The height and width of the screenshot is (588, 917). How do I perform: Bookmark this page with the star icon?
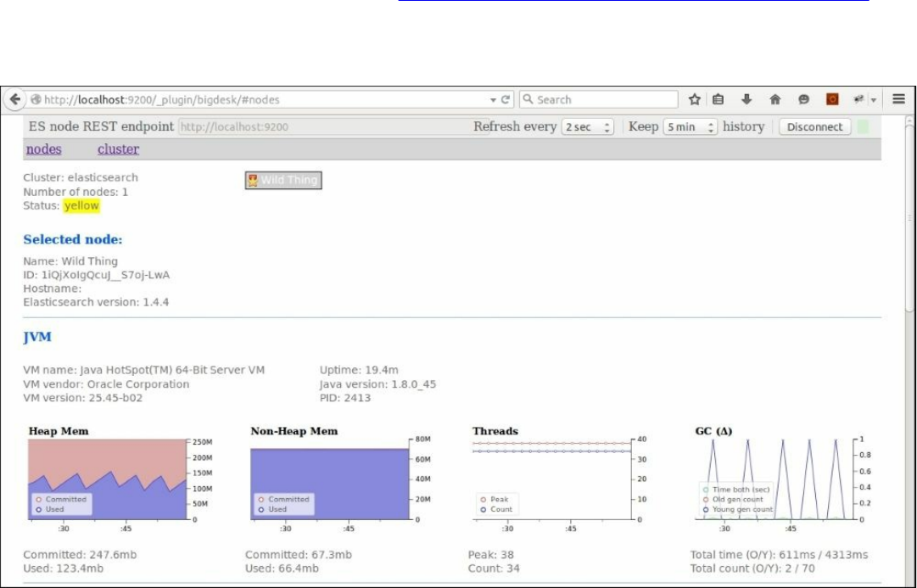694,99
